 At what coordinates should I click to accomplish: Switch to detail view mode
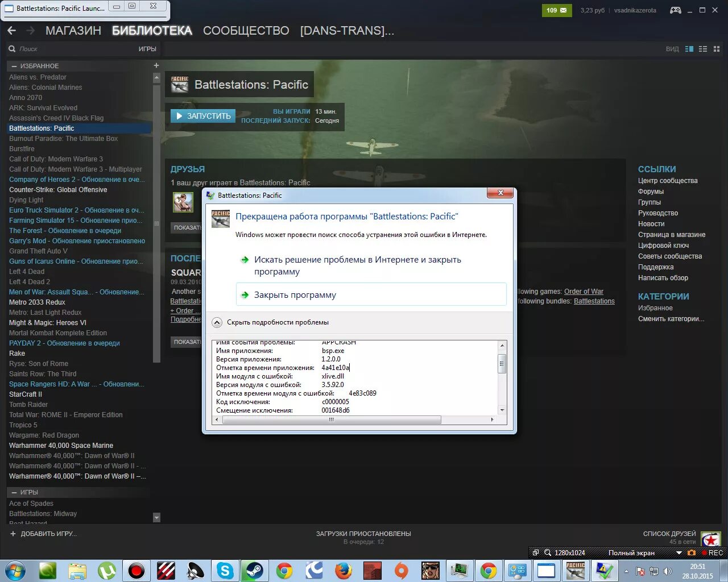point(689,49)
